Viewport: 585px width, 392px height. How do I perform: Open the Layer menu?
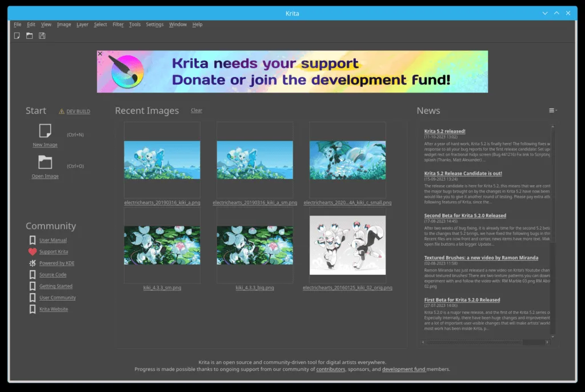click(x=82, y=25)
